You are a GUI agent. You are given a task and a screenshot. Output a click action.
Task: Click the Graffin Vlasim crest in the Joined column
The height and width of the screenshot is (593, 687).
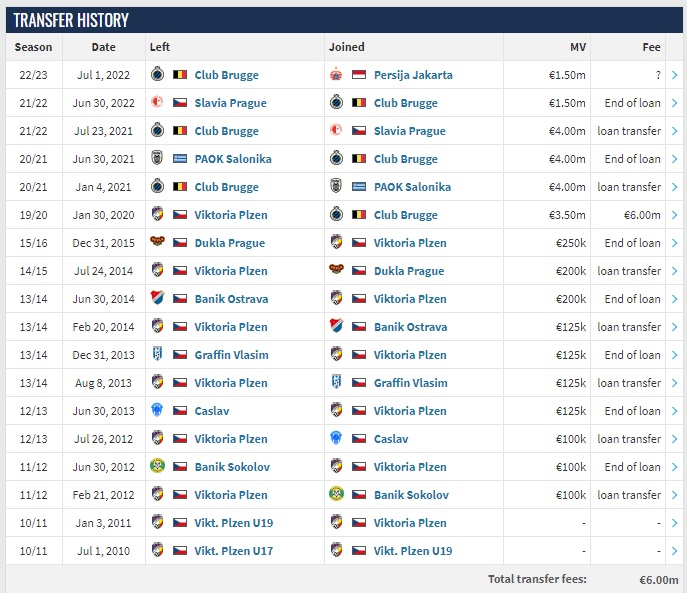pyautogui.click(x=337, y=383)
